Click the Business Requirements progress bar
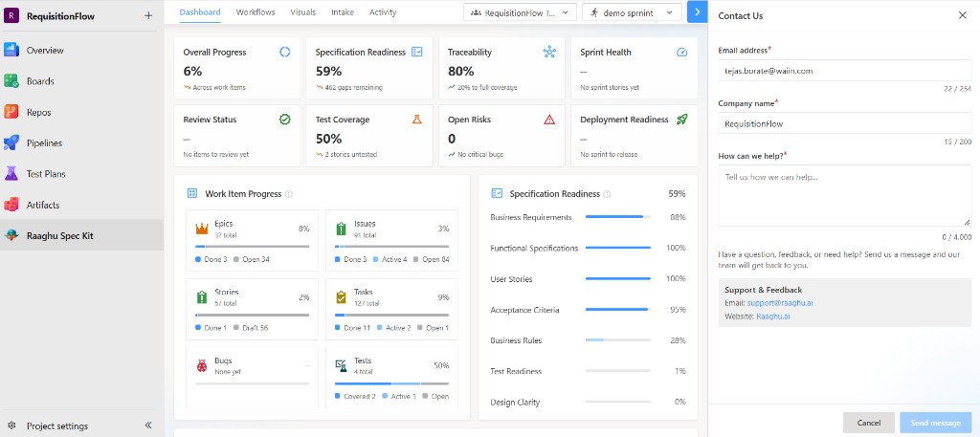This screenshot has width=980, height=437. click(618, 217)
